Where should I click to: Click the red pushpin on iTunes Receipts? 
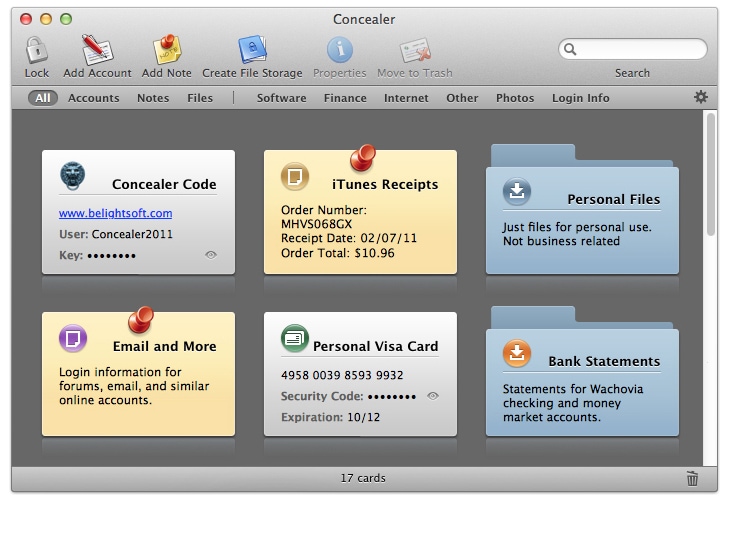click(363, 157)
